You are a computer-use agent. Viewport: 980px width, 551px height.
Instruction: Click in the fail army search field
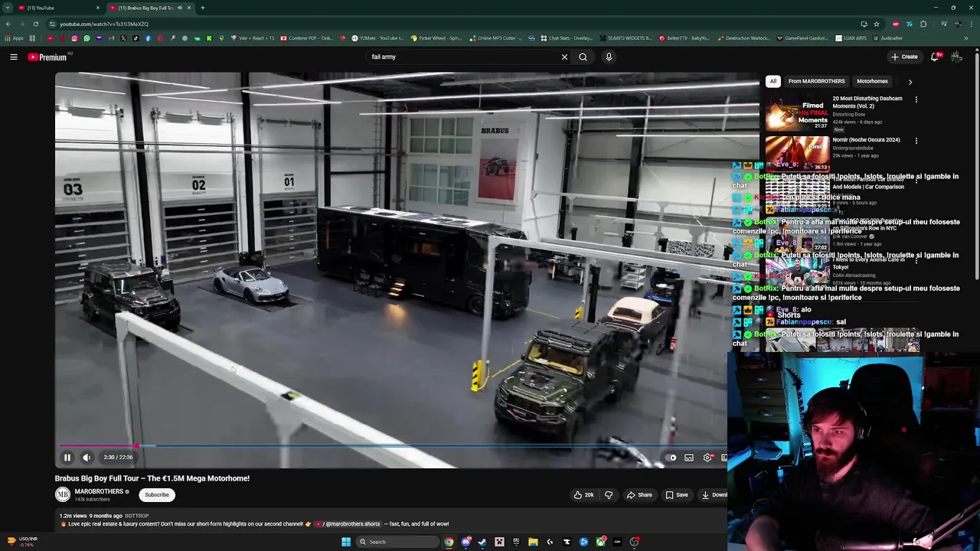(463, 57)
